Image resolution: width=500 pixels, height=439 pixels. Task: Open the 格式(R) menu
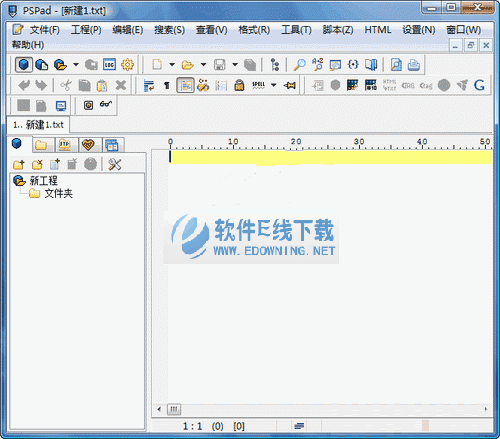point(254,30)
